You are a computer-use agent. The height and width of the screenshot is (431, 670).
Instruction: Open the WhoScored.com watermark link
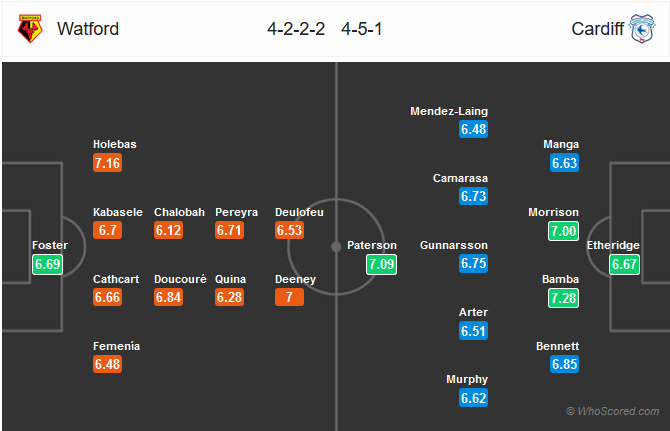(612, 411)
